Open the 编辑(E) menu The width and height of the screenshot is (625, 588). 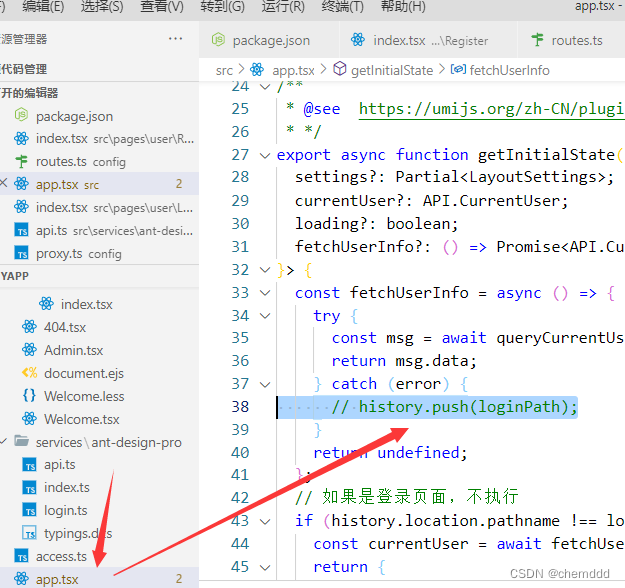tap(43, 7)
